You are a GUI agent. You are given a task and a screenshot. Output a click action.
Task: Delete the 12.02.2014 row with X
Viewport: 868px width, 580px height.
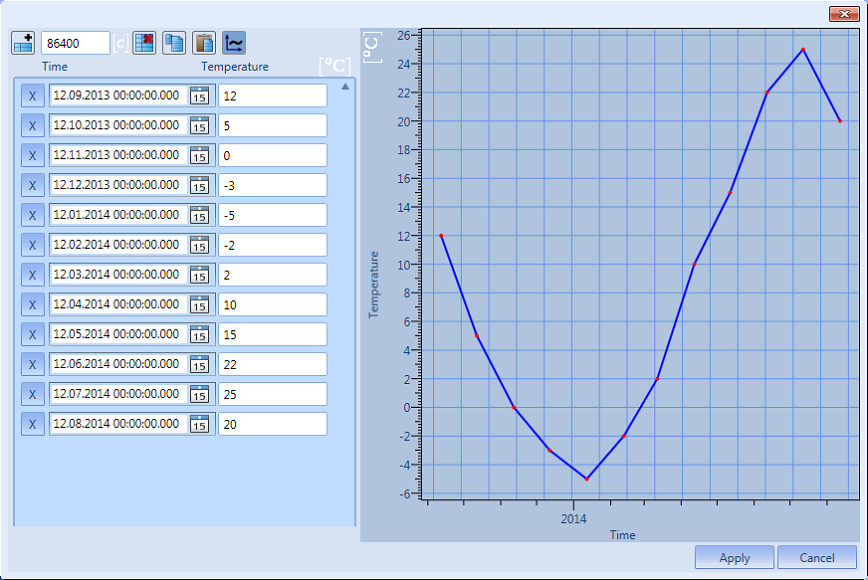[x=33, y=245]
